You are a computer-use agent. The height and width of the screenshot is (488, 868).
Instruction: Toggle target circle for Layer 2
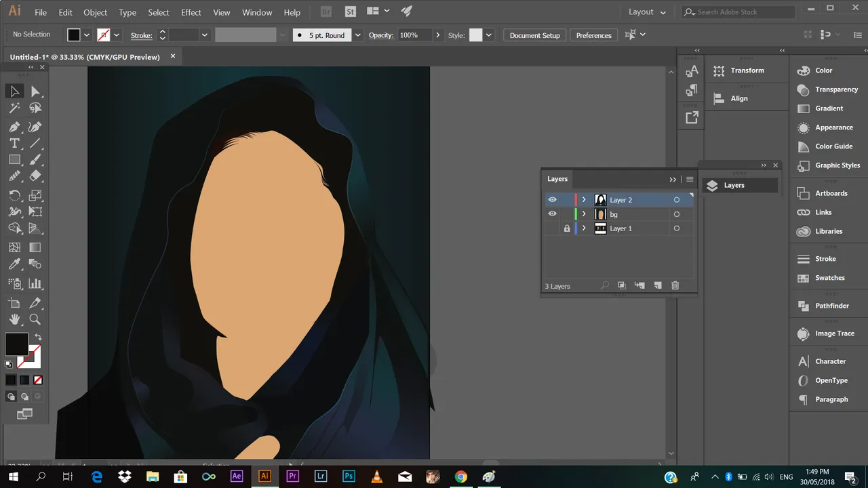(x=676, y=200)
